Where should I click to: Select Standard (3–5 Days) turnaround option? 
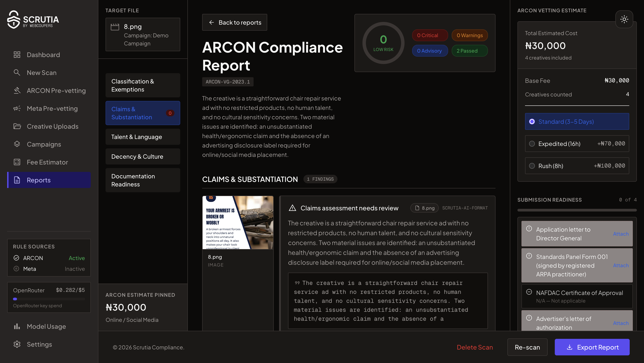(577, 122)
